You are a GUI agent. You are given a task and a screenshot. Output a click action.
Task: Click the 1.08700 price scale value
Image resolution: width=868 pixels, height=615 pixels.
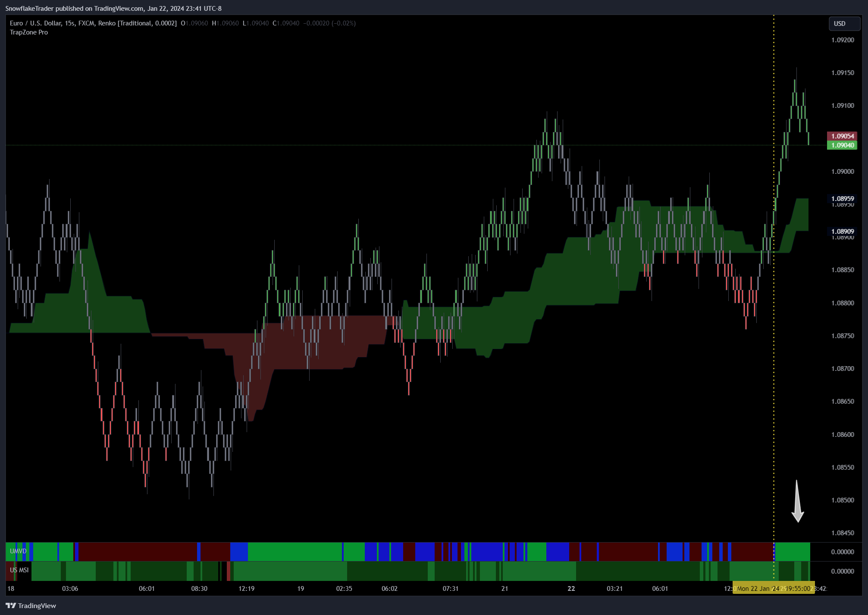click(843, 369)
